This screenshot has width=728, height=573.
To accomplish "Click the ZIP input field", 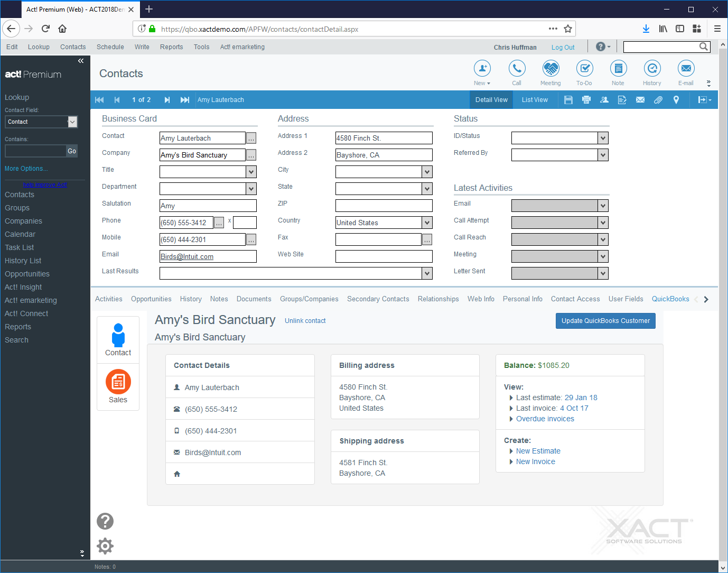I will coord(384,206).
